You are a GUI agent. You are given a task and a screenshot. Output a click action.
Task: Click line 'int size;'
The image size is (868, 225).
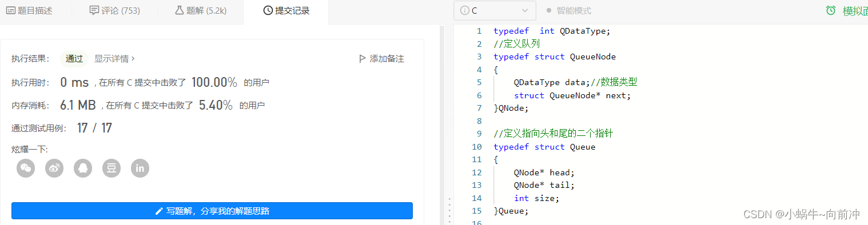pos(536,198)
